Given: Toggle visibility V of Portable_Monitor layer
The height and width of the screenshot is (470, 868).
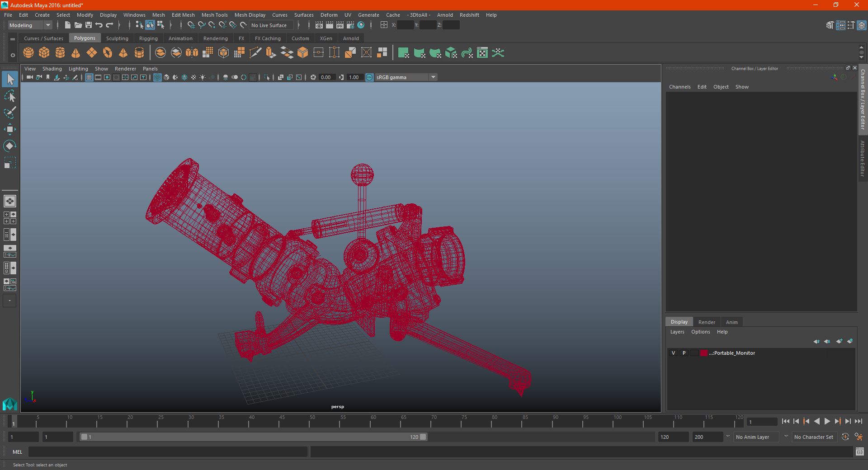Looking at the screenshot, I should (673, 353).
